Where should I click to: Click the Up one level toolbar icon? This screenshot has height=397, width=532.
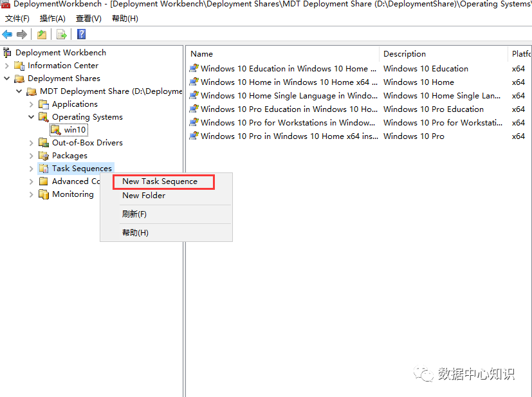(42, 34)
